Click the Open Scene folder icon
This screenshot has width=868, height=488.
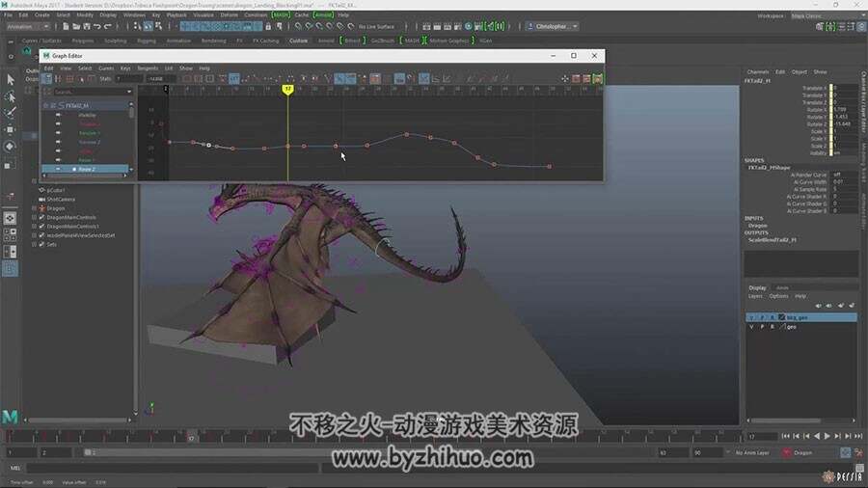(76, 26)
